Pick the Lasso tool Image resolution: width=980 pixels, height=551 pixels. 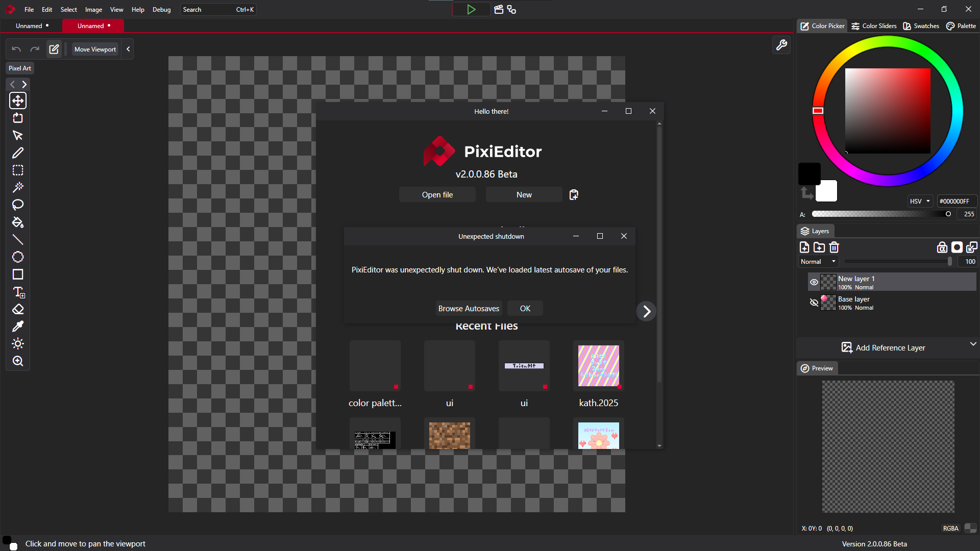tap(18, 205)
